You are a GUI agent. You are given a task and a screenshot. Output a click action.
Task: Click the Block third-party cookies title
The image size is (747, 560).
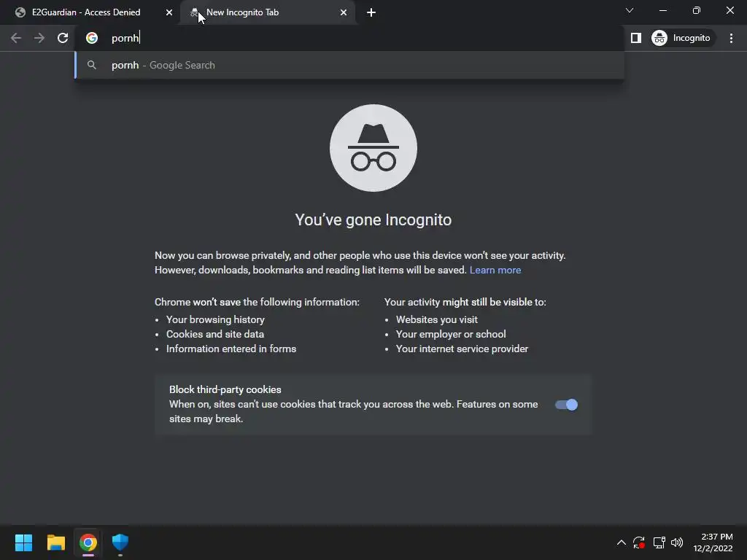(x=225, y=389)
